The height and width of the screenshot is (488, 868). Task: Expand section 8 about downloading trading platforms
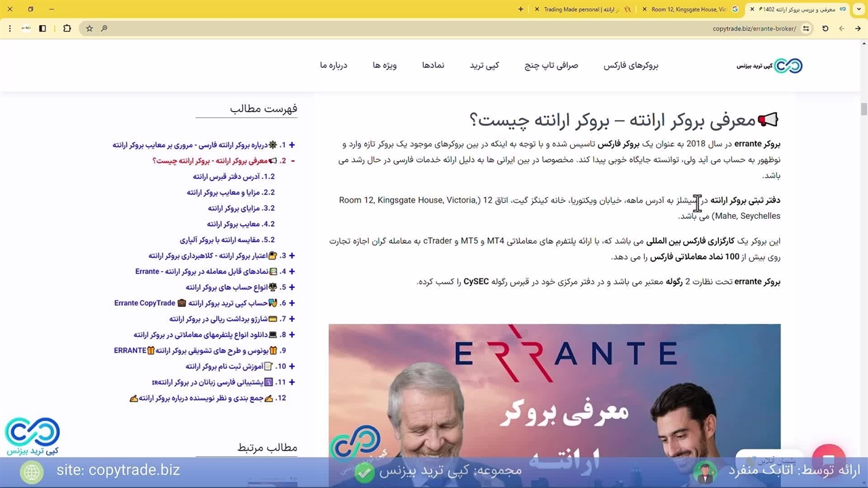point(292,335)
